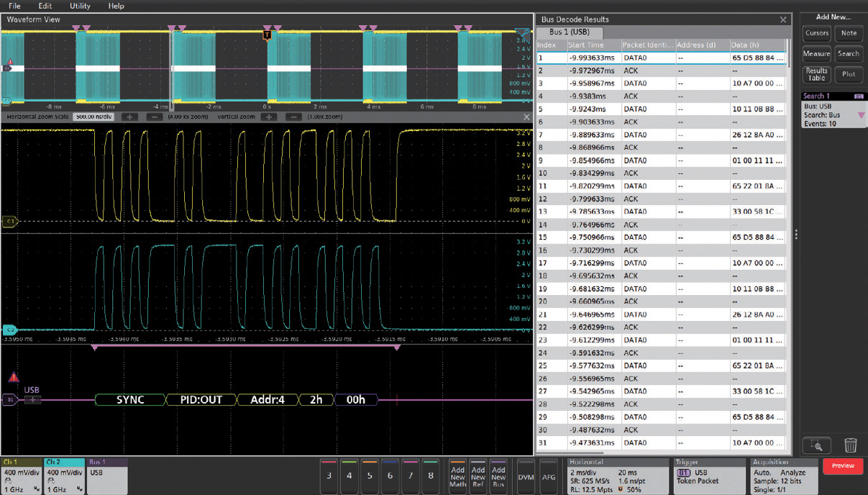Open the Horizontal settings badge

point(617,476)
